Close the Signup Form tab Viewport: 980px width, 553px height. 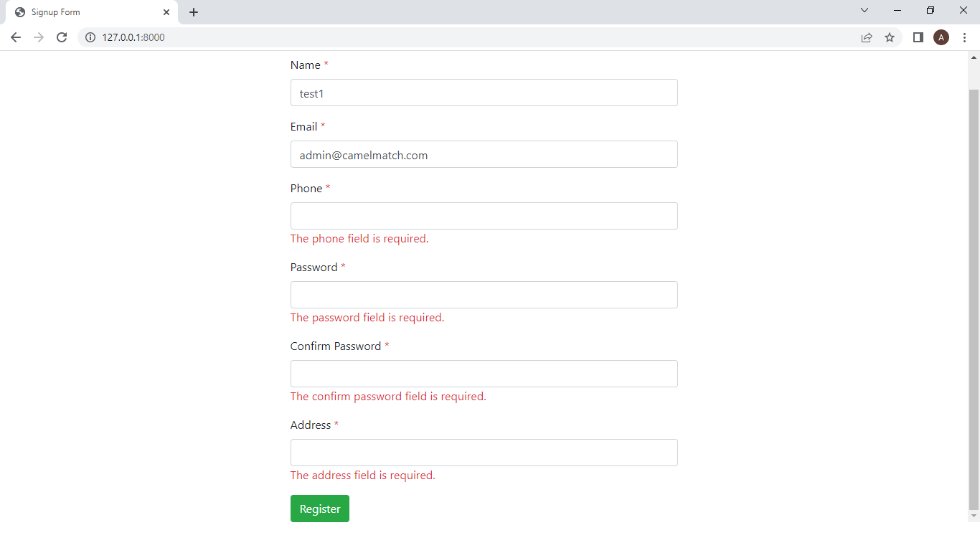tap(166, 12)
